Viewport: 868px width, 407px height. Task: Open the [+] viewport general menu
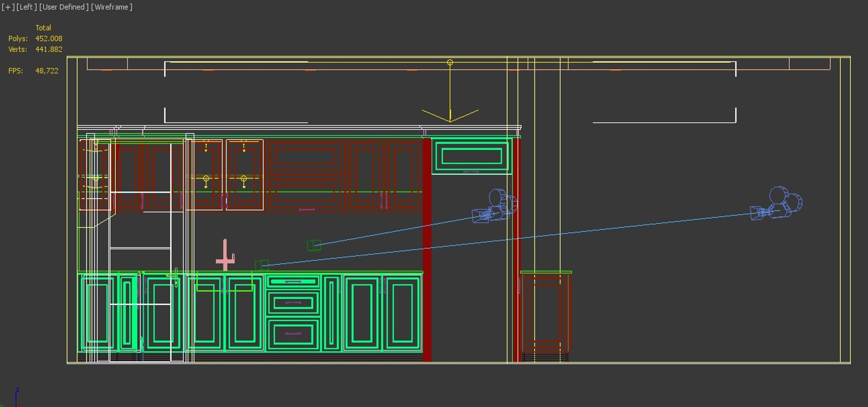click(x=8, y=7)
